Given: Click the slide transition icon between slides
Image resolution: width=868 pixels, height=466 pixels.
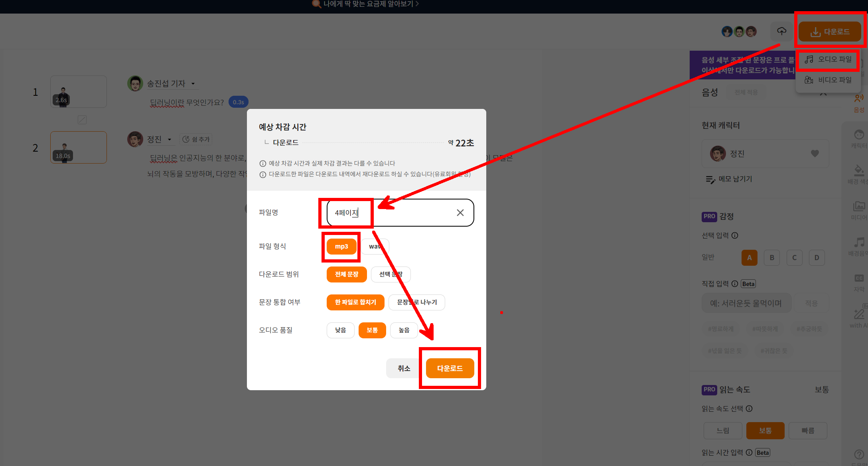Looking at the screenshot, I should 82,120.
